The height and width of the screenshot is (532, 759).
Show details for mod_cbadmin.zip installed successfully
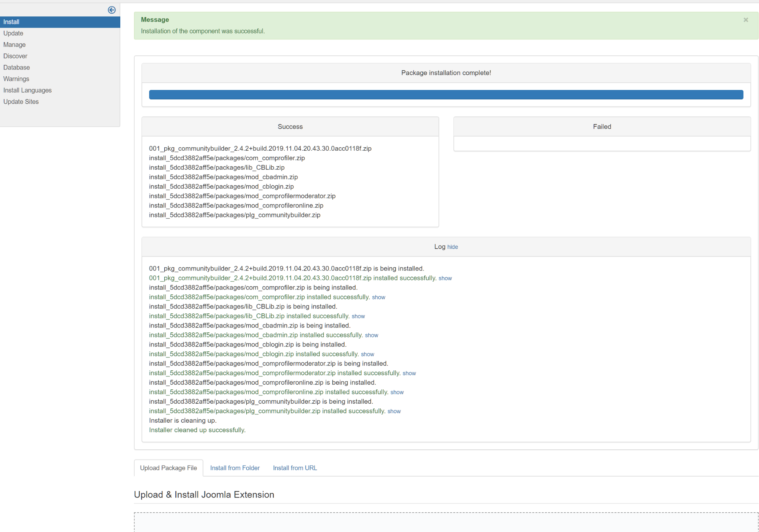click(x=372, y=335)
